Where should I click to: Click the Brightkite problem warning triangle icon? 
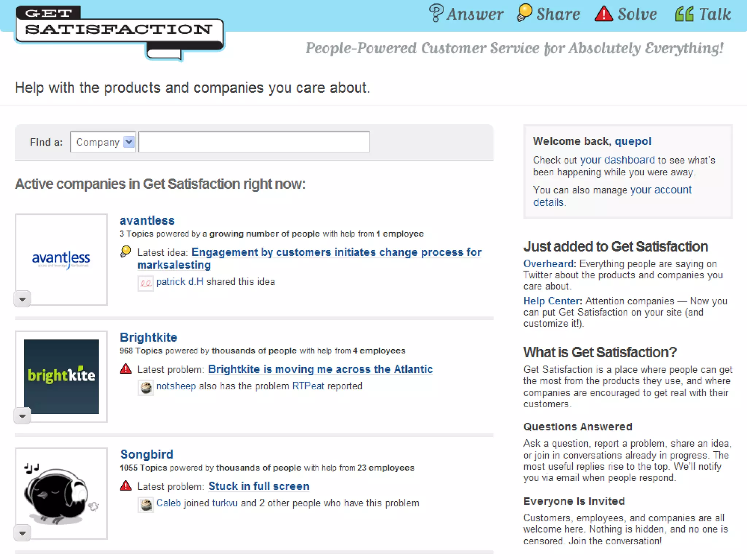(x=125, y=369)
